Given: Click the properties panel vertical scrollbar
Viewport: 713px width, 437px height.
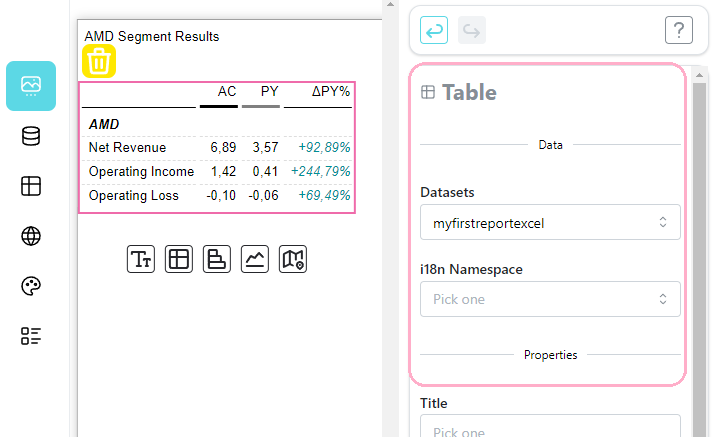Looking at the screenshot, I should 699,255.
